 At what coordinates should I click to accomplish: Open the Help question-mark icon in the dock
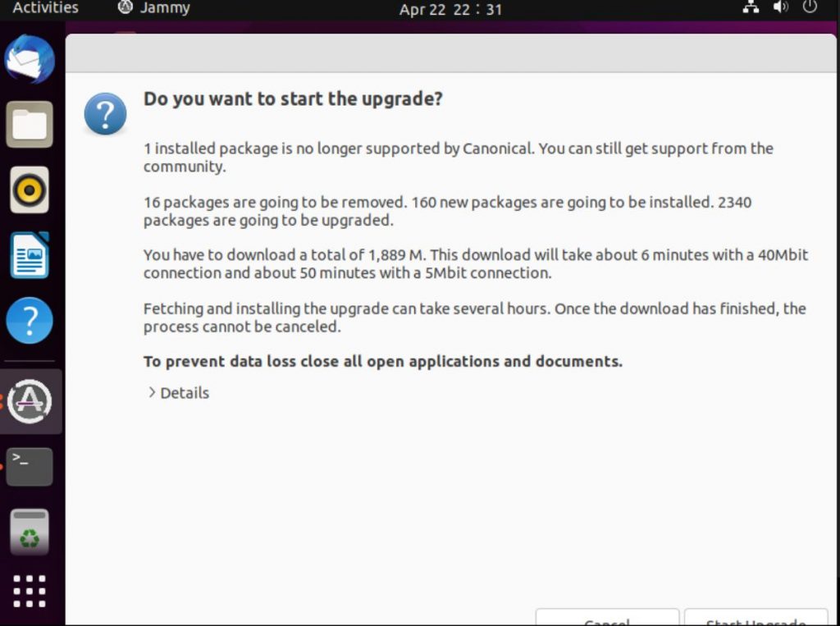tap(30, 320)
